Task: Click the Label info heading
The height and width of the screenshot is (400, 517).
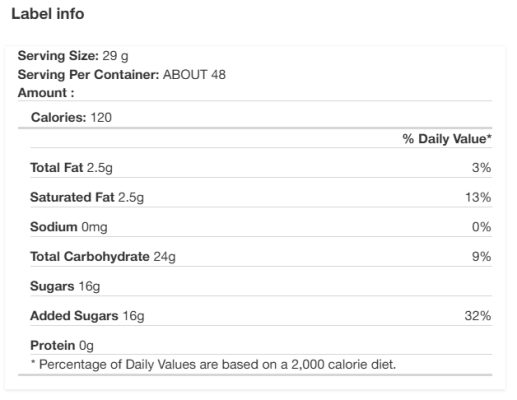Action: pos(48,14)
